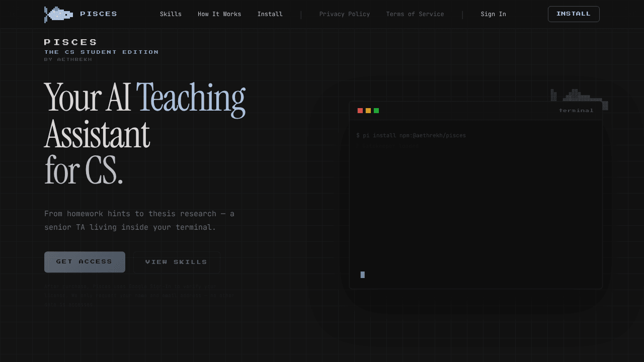Click the GET ACCESS button
Image resolution: width=644 pixels, height=362 pixels.
tap(85, 262)
